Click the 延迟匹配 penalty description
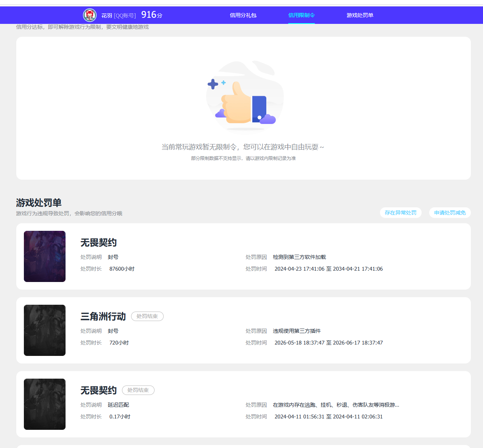483x448 pixels. [118, 405]
